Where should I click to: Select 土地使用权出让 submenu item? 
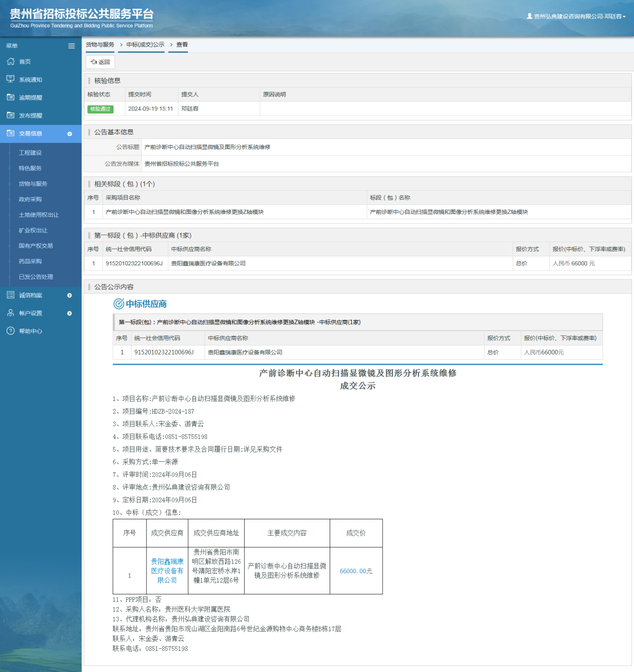[39, 215]
